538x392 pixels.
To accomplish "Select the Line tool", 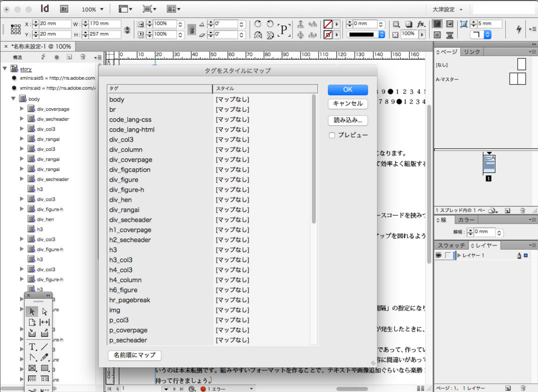I will [45, 347].
